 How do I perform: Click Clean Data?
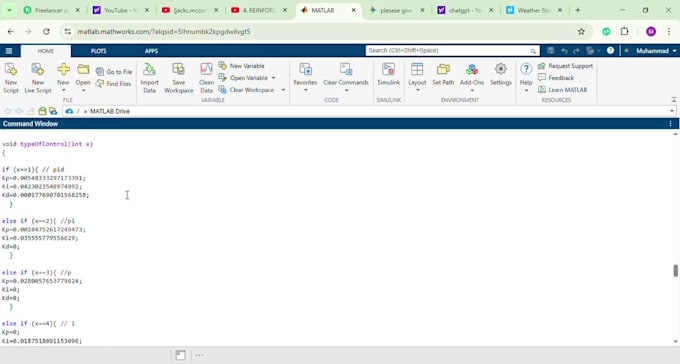(206, 78)
